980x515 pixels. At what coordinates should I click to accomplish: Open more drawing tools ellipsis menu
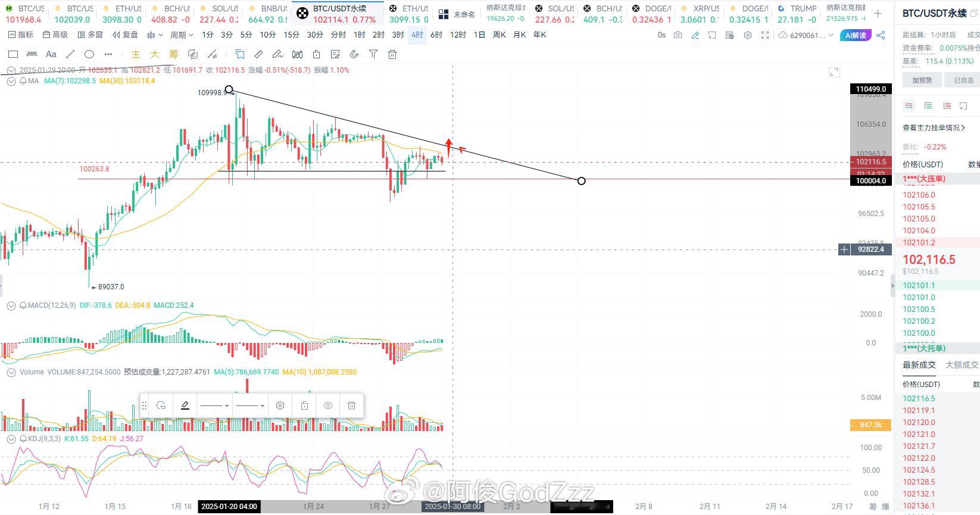pyautogui.click(x=108, y=54)
